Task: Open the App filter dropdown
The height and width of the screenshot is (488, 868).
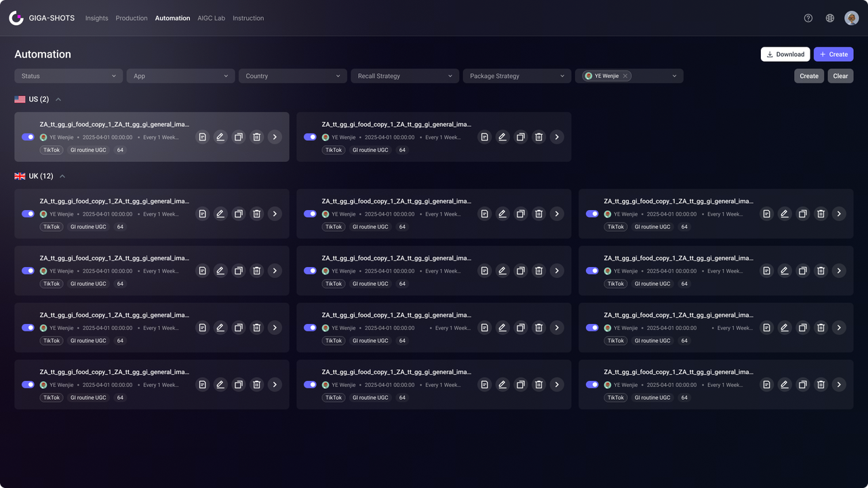Action: pos(180,76)
